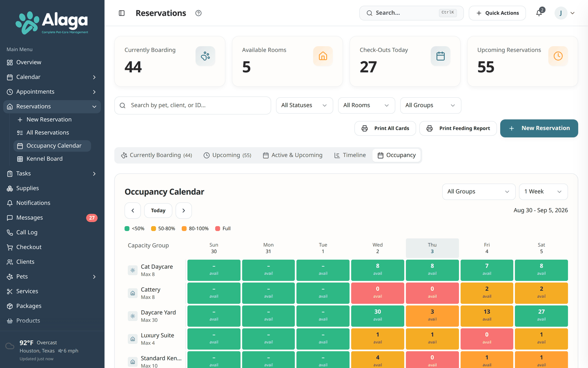Image resolution: width=588 pixels, height=368 pixels.
Task: Switch to the Upcoming tab
Action: pos(227,155)
